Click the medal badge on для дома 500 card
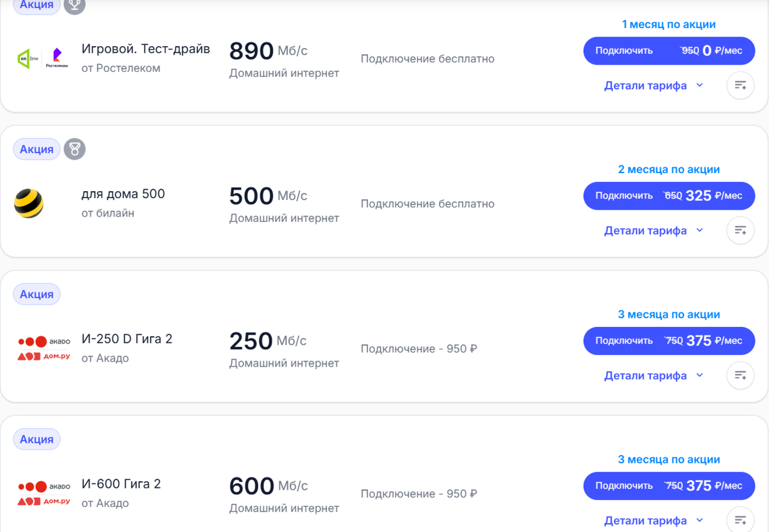The image size is (769, 532). point(75,149)
